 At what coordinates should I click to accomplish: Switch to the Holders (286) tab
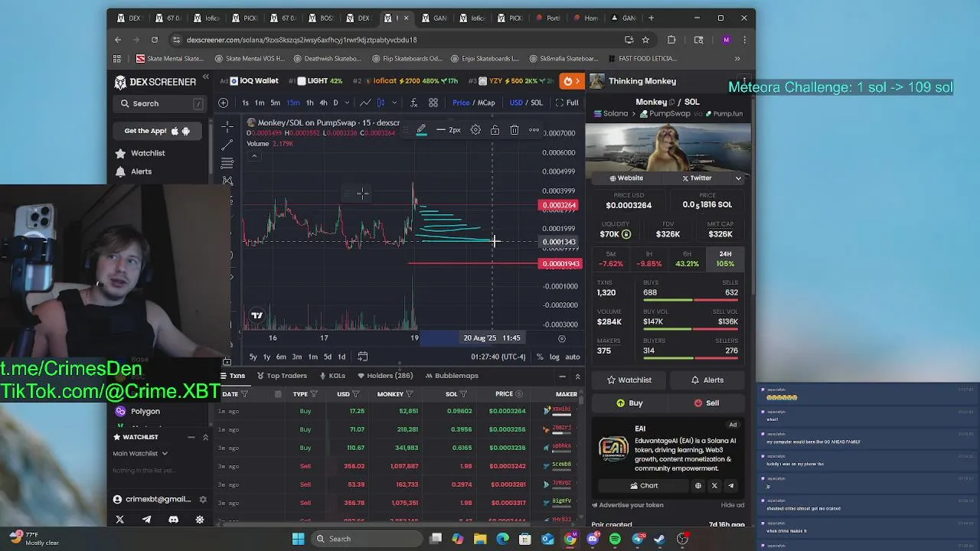[385, 376]
